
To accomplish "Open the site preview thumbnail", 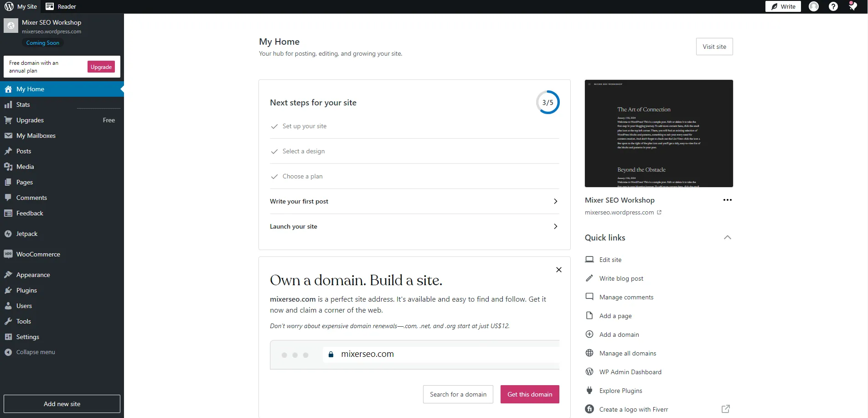I will coord(659,133).
